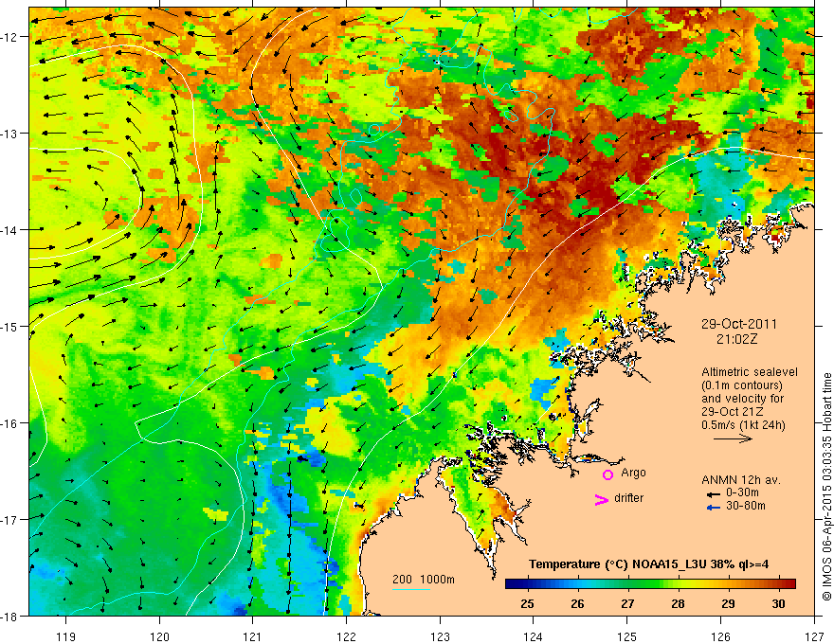Screen dimensions: 834x644
Task: Click the '0.5m/s (1kt 24h)' text
Action: pos(743,425)
